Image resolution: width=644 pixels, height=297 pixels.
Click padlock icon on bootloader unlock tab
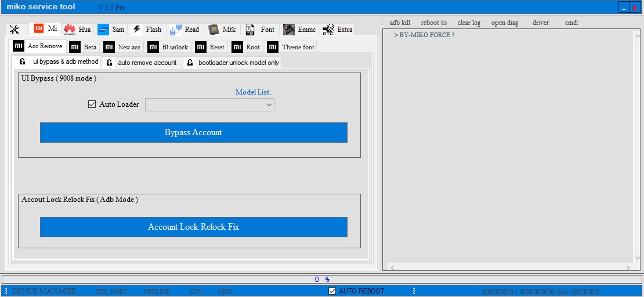(190, 63)
